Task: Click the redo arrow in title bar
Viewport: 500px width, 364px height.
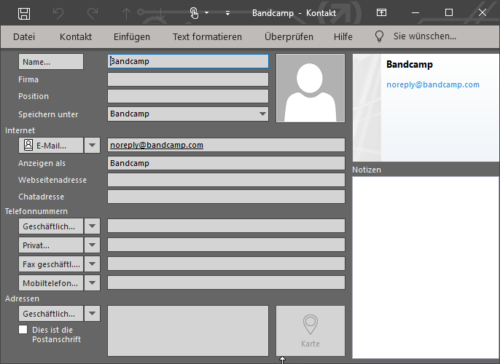Action: point(92,14)
